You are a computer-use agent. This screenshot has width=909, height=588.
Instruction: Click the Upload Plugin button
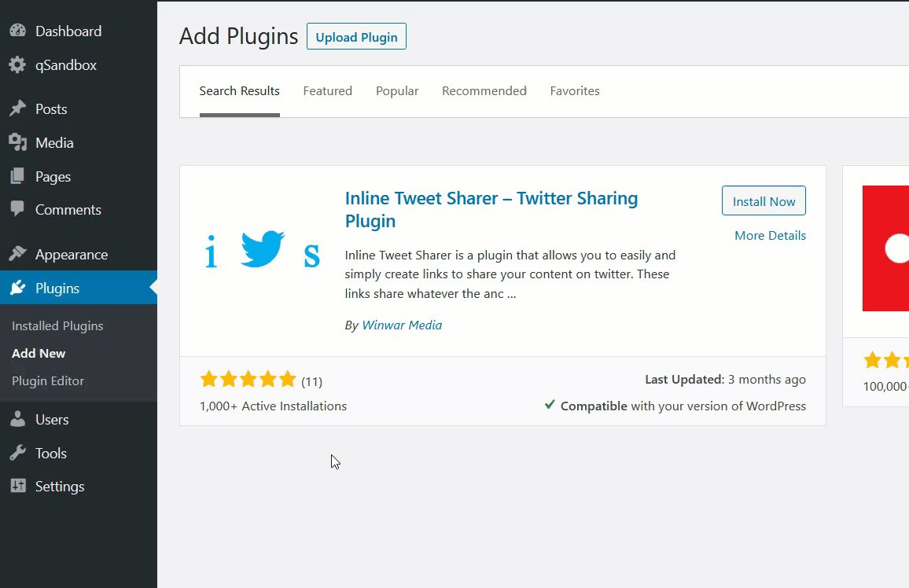pos(356,36)
